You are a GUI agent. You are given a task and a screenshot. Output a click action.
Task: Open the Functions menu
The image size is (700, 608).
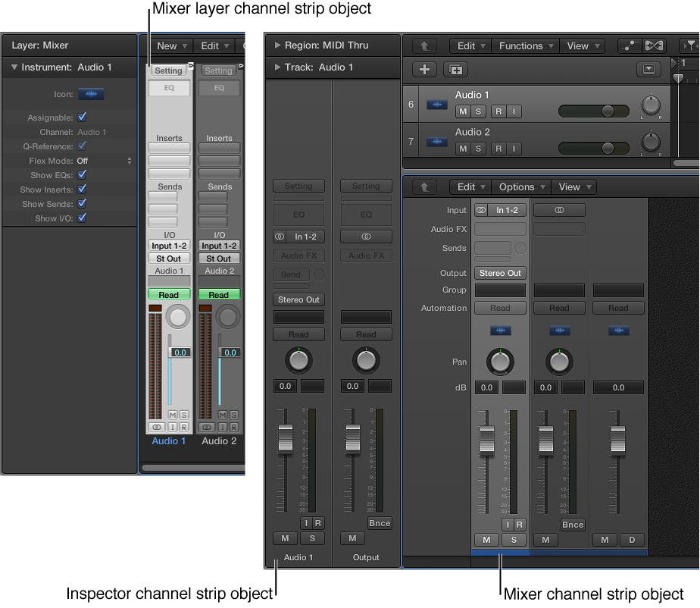tap(524, 45)
